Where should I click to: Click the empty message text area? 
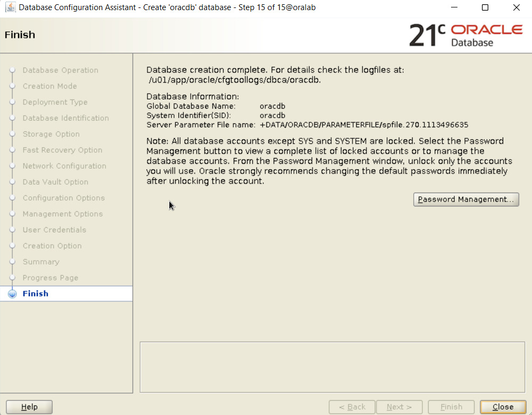tap(332, 367)
